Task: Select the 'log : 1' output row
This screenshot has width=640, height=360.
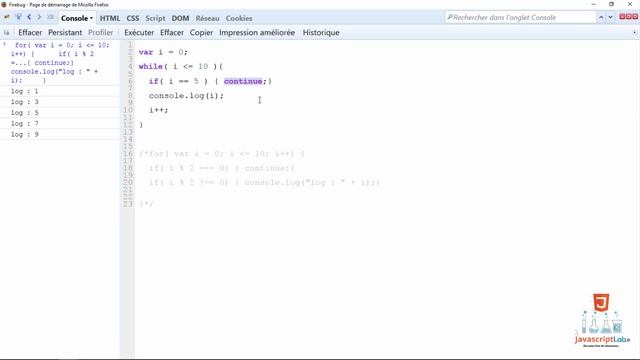Action: (60, 91)
